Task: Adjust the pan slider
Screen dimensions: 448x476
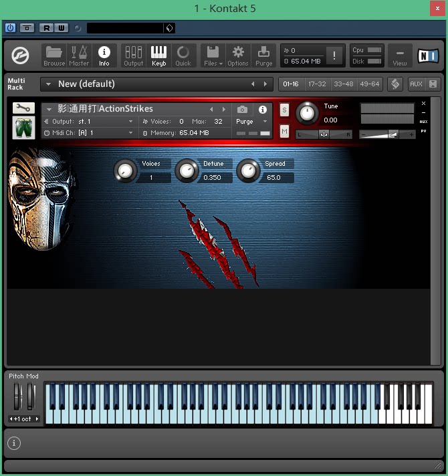Action: pos(324,134)
